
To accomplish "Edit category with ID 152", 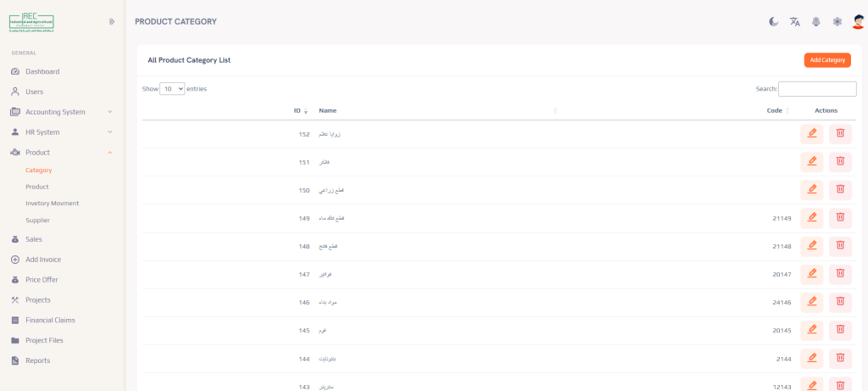I will [x=811, y=133].
